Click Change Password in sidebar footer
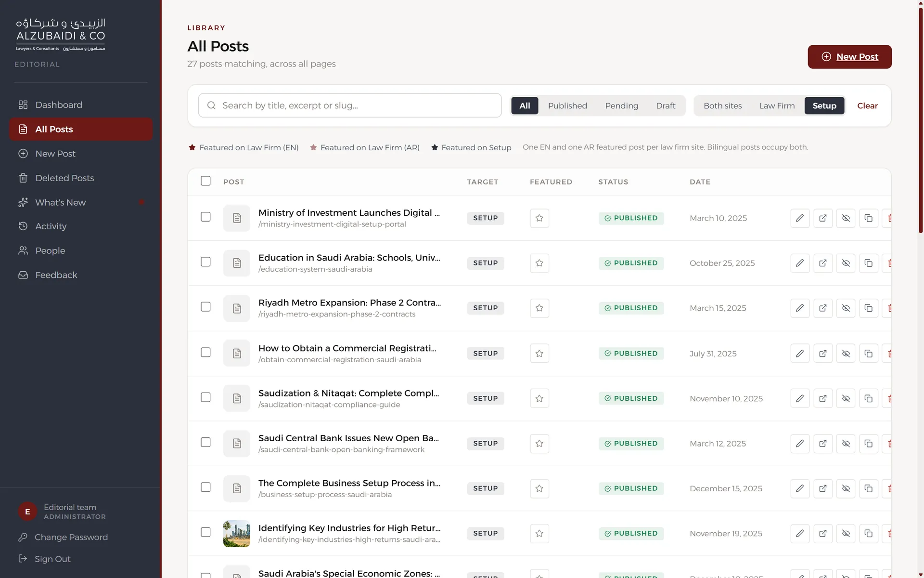Screen dimensions: 924x578 71,537
